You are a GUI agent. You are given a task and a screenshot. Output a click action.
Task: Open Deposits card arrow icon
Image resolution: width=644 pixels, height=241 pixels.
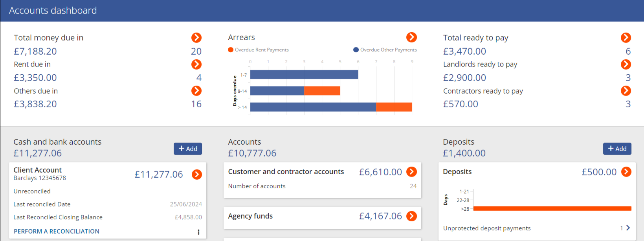click(626, 172)
